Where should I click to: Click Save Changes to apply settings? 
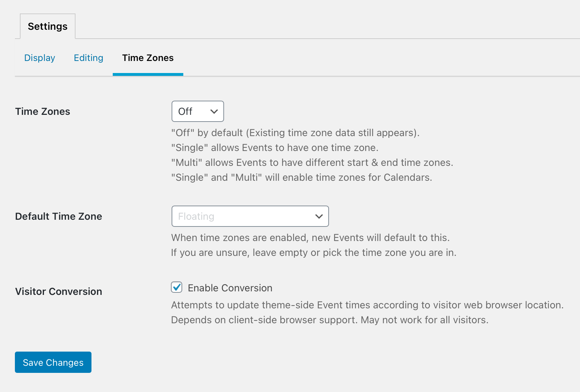[53, 362]
